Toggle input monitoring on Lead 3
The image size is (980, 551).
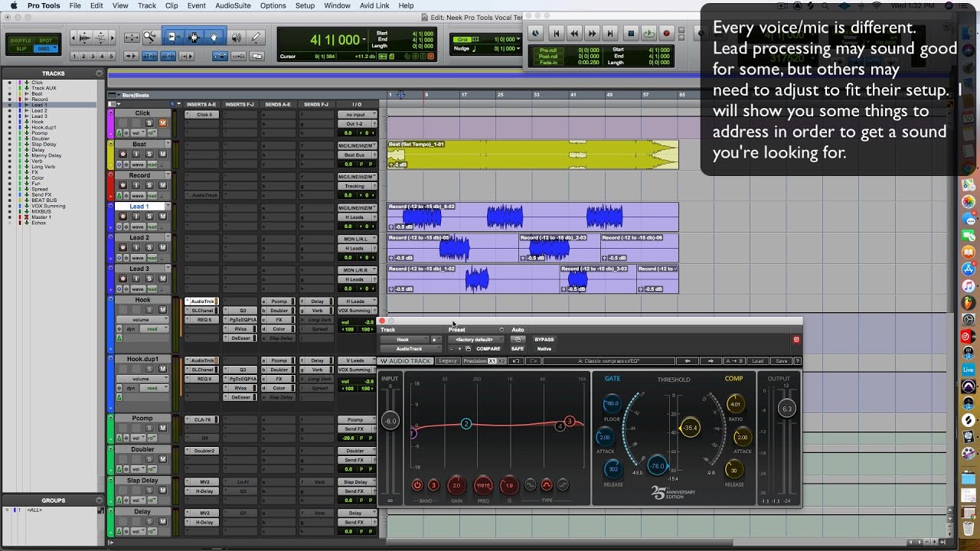[136, 279]
